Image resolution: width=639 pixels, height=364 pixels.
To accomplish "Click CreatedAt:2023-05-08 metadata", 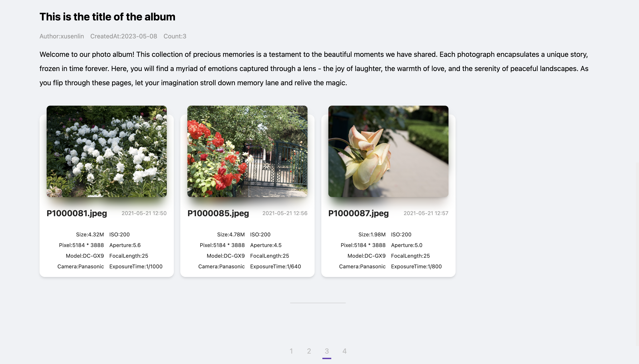I will tap(124, 36).
